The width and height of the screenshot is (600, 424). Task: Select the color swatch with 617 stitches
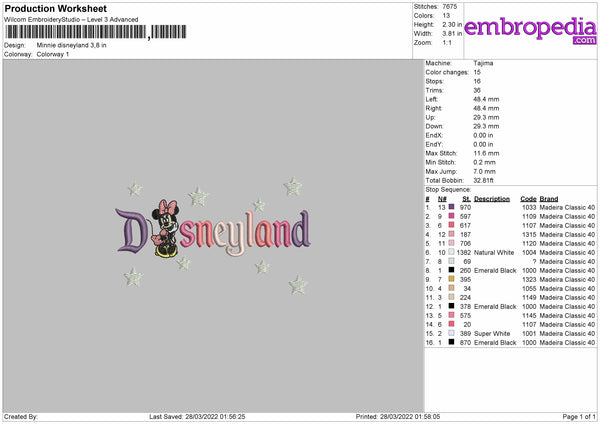click(452, 225)
